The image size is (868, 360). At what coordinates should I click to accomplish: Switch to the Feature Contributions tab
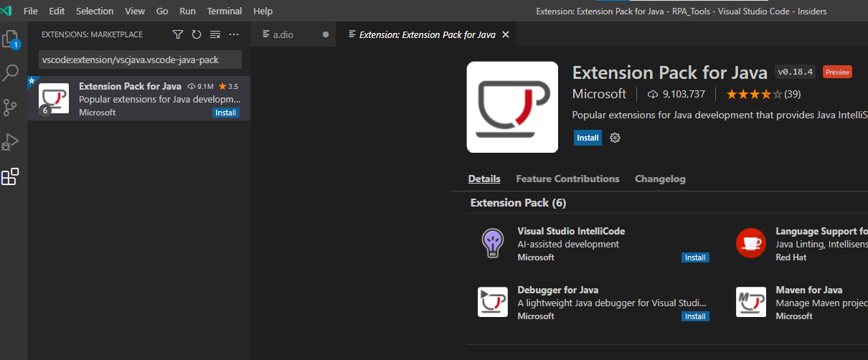click(567, 179)
